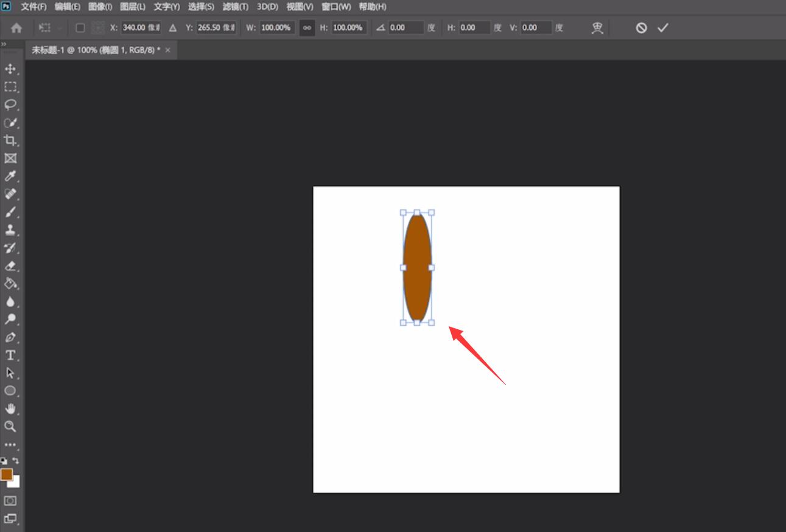Close the 未标题-1 document tab
The image size is (786, 532).
[168, 50]
